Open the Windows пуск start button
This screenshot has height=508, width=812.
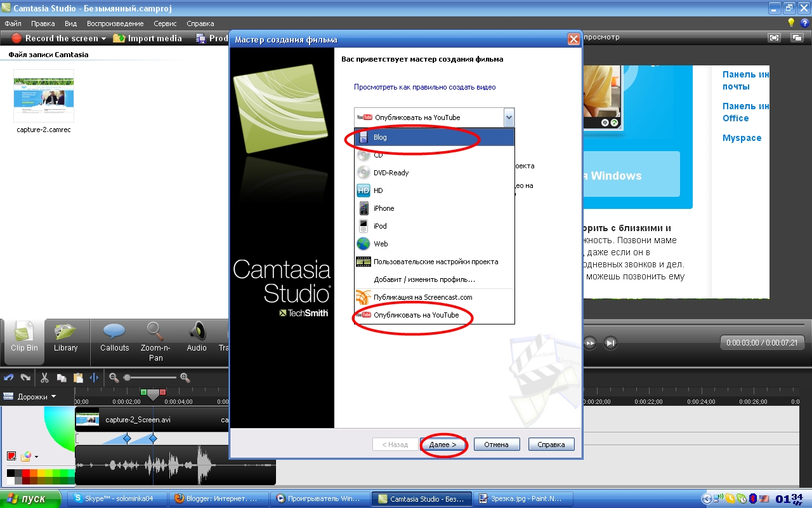[x=30, y=498]
